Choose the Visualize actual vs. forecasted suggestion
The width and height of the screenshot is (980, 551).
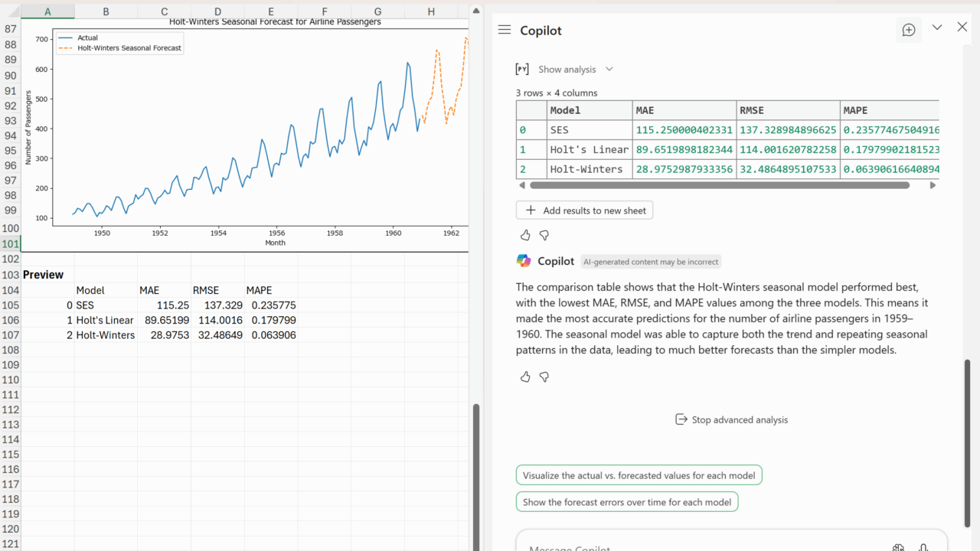click(639, 475)
